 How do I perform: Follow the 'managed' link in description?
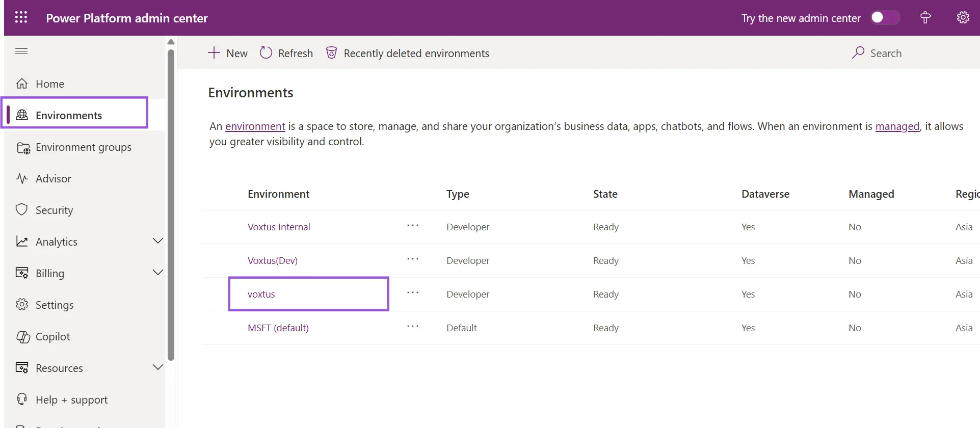897,126
